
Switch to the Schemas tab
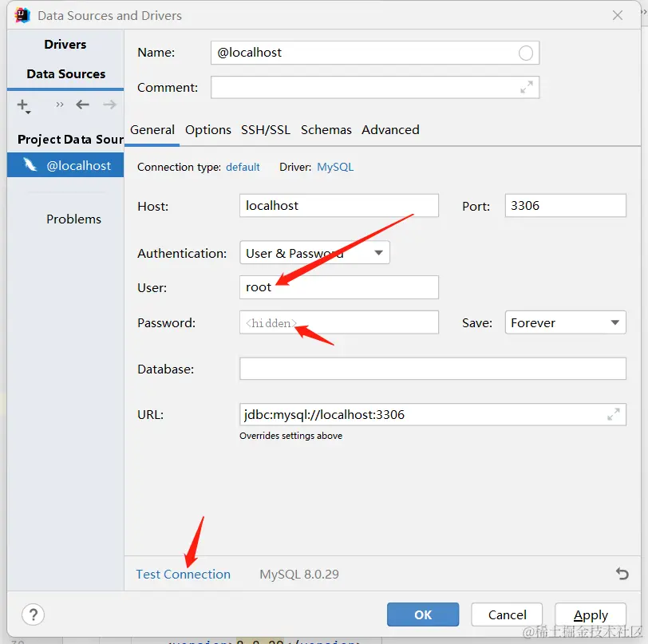(326, 130)
